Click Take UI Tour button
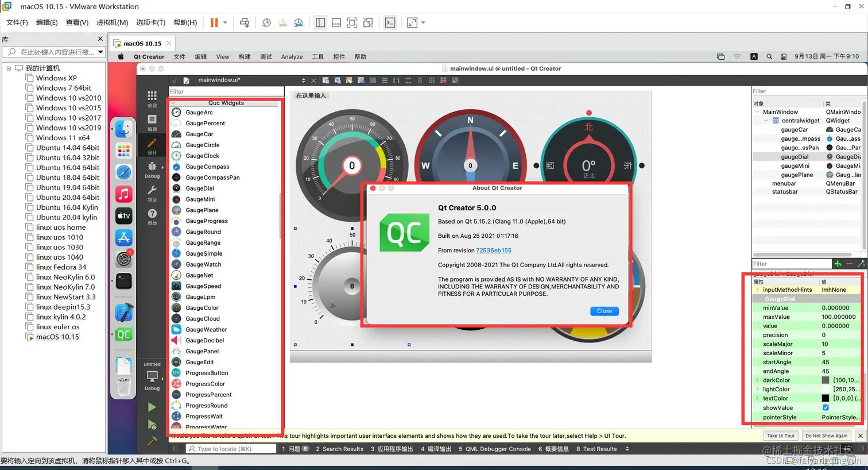Image resolution: width=868 pixels, height=470 pixels. pyautogui.click(x=781, y=436)
